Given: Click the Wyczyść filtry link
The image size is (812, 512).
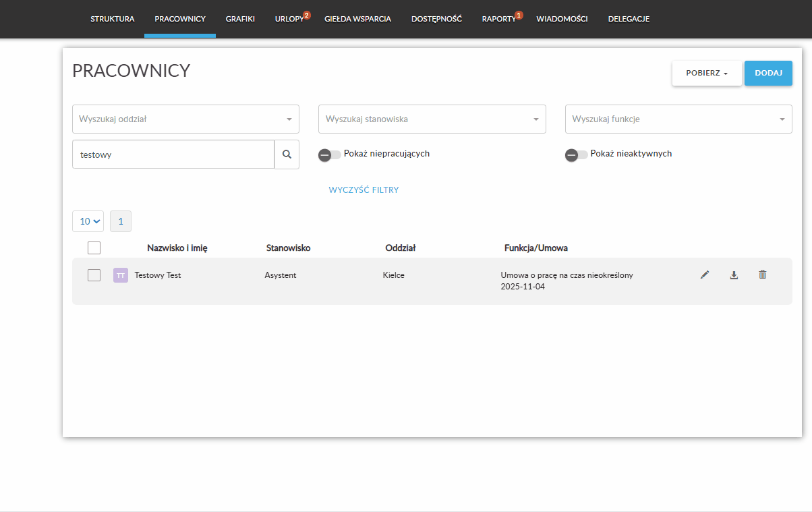Looking at the screenshot, I should click(364, 190).
